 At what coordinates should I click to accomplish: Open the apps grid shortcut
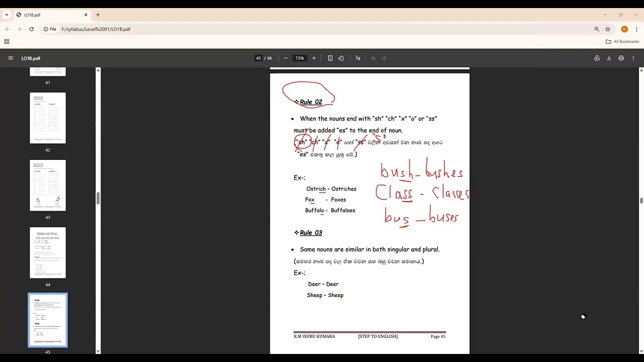7,42
